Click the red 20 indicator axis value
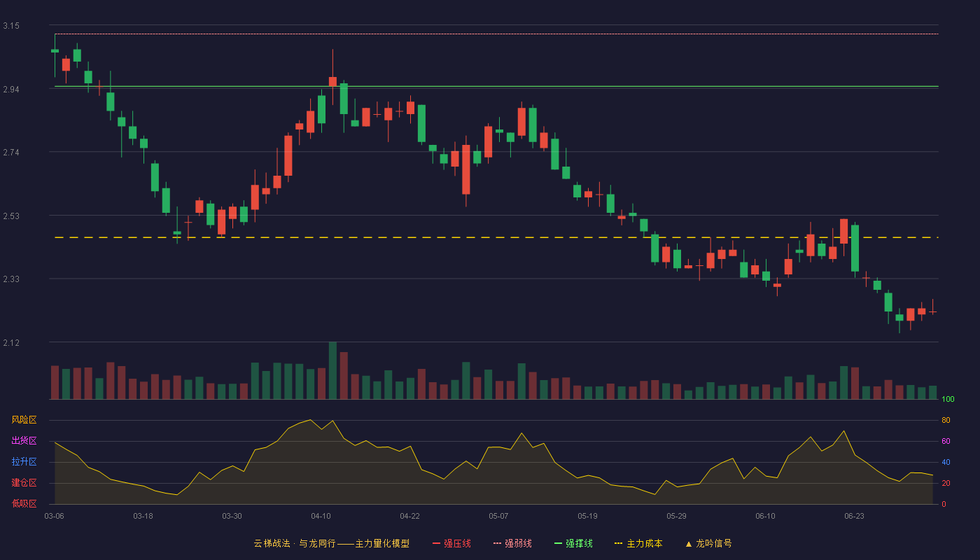The width and height of the screenshot is (980, 560). pyautogui.click(x=946, y=483)
